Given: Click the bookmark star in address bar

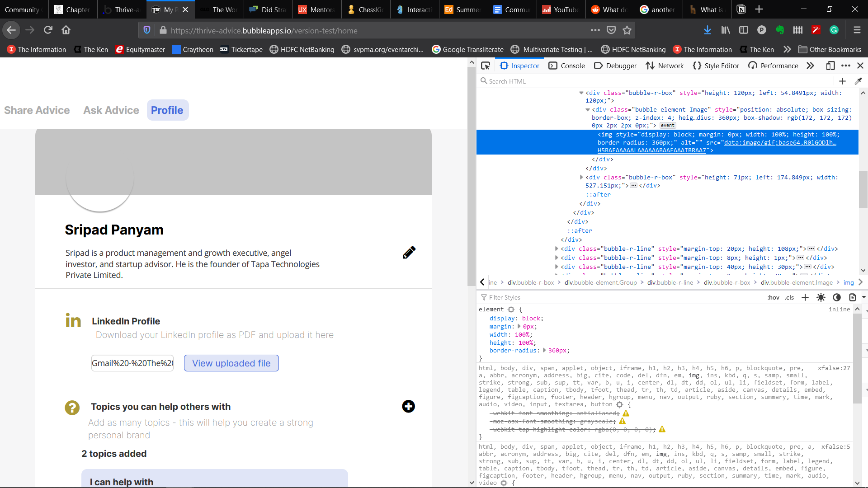Looking at the screenshot, I should pos(627,30).
